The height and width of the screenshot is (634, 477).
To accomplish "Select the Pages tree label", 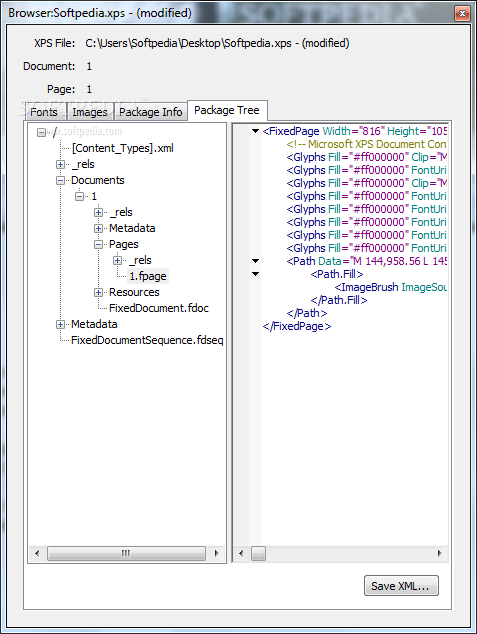I will pyautogui.click(x=124, y=244).
